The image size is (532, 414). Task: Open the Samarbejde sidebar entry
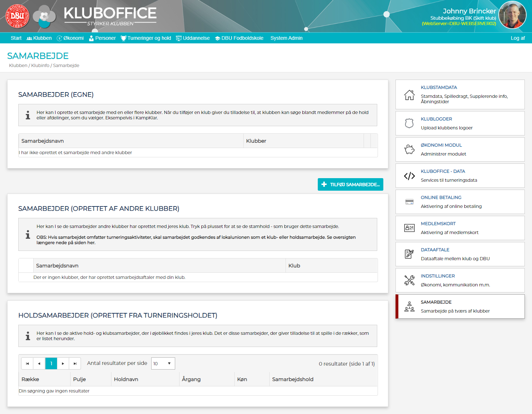pos(460,306)
